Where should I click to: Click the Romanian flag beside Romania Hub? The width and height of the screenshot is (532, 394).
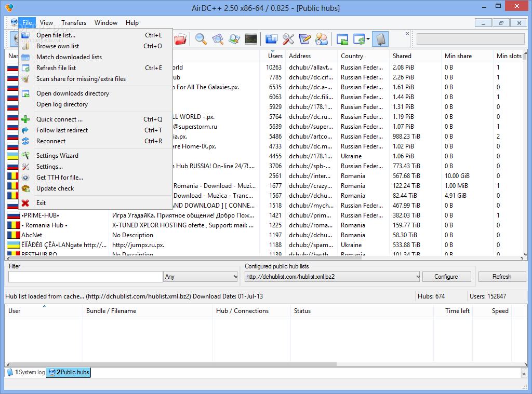[14, 225]
